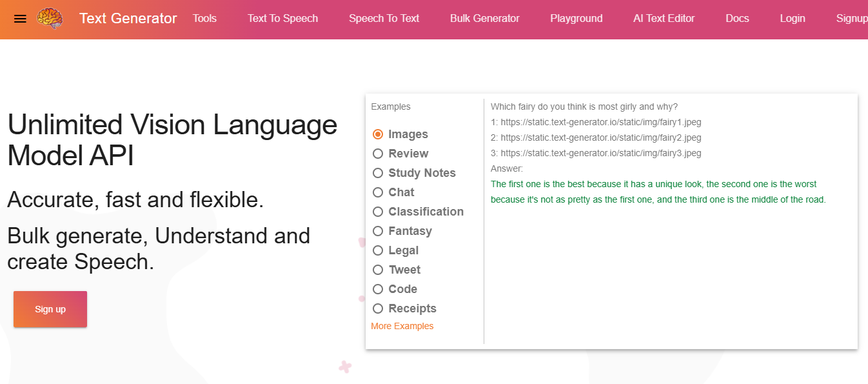Select the Receipts example option

[378, 308]
